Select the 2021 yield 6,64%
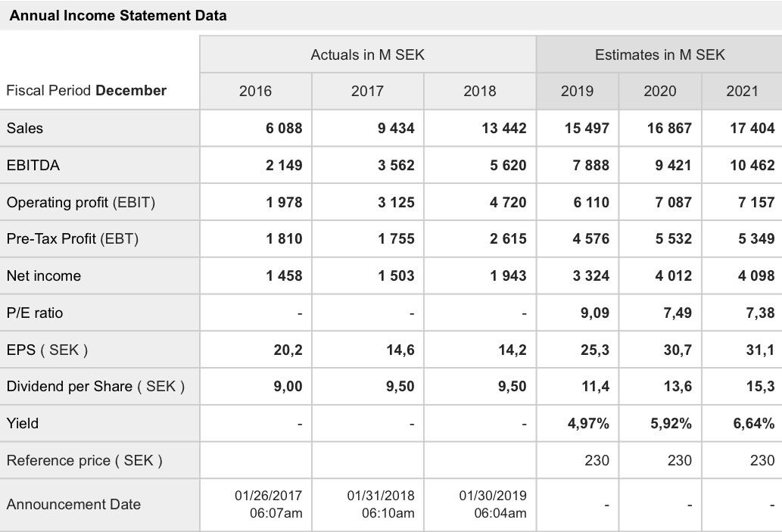Screen dimensions: 782x532 (753, 423)
